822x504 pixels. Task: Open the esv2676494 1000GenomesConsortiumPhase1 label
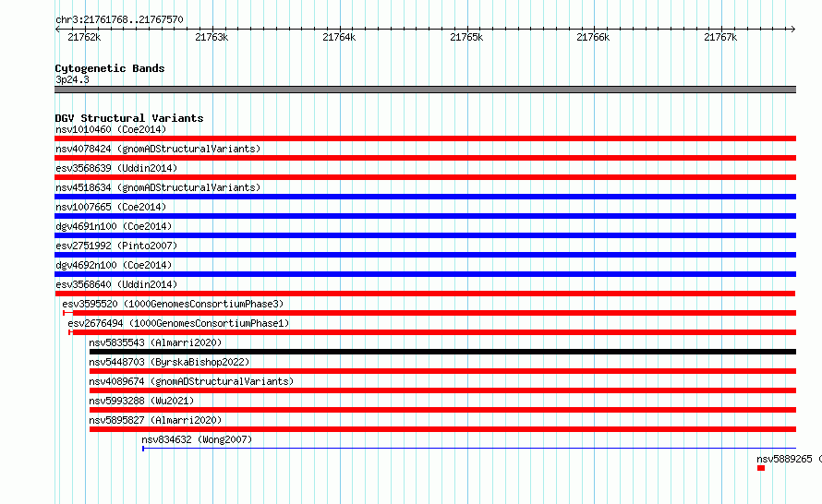click(x=178, y=323)
